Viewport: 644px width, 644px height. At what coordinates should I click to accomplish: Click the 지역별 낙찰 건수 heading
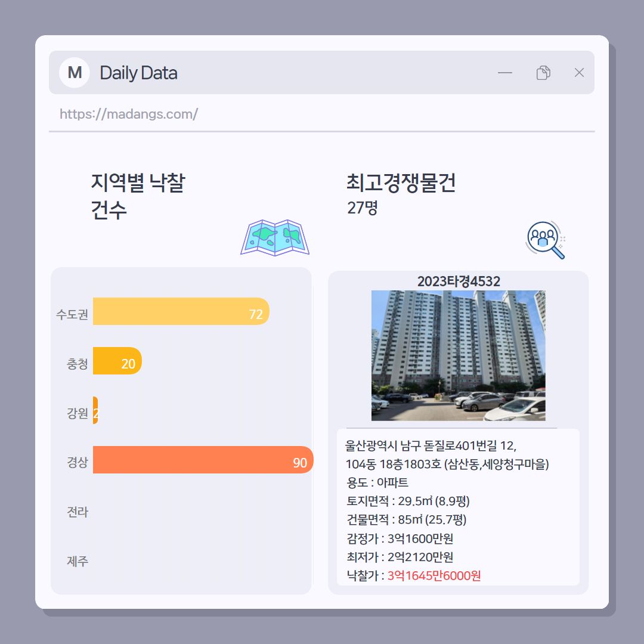pos(138,196)
